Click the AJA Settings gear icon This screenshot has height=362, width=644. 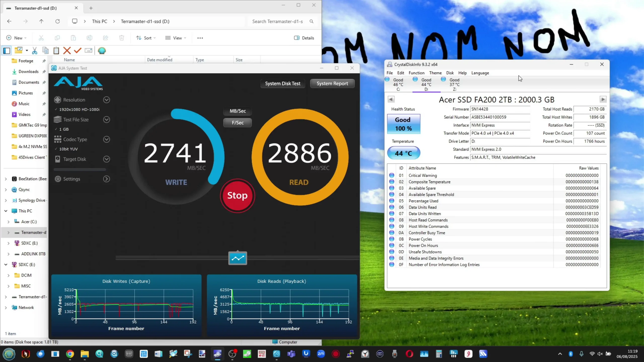tap(58, 179)
